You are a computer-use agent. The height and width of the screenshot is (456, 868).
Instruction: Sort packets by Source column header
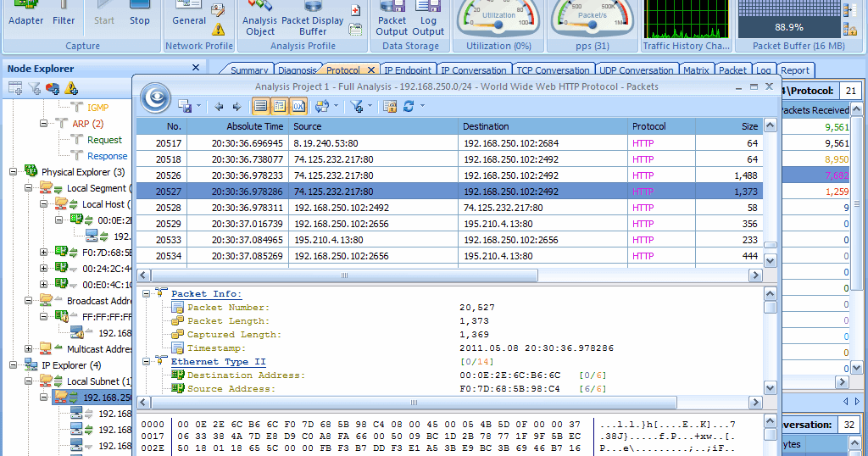373,126
